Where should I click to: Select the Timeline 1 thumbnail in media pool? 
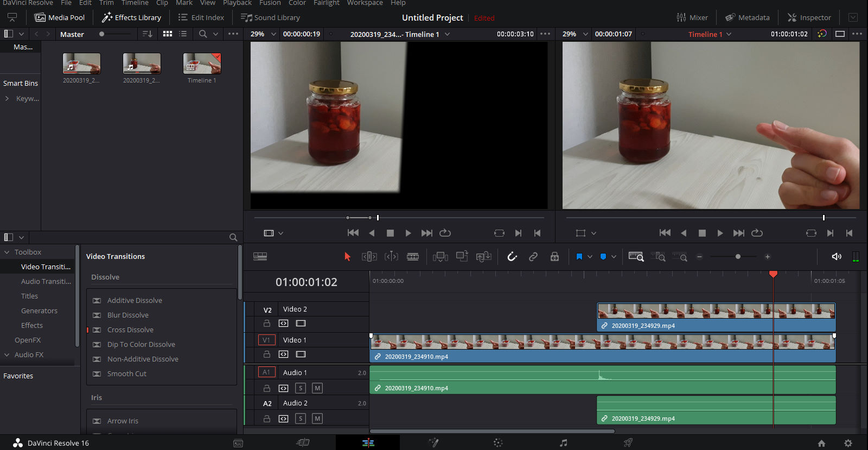point(202,64)
